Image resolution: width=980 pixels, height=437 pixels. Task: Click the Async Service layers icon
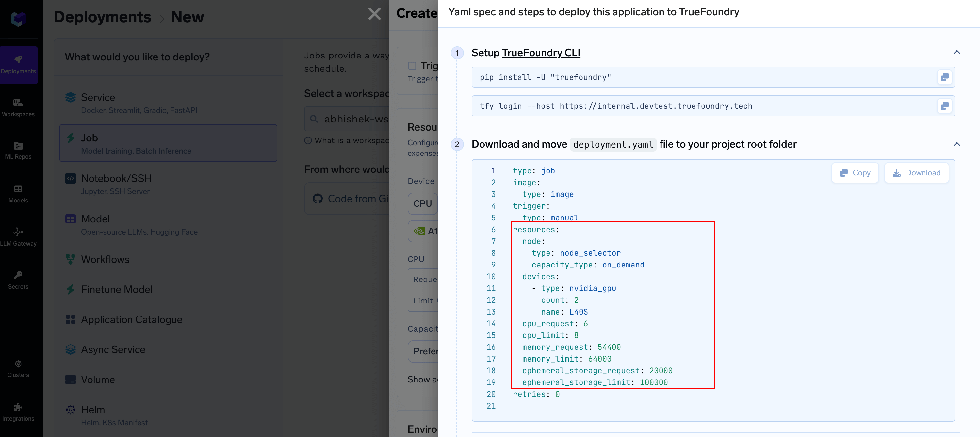[70, 349]
